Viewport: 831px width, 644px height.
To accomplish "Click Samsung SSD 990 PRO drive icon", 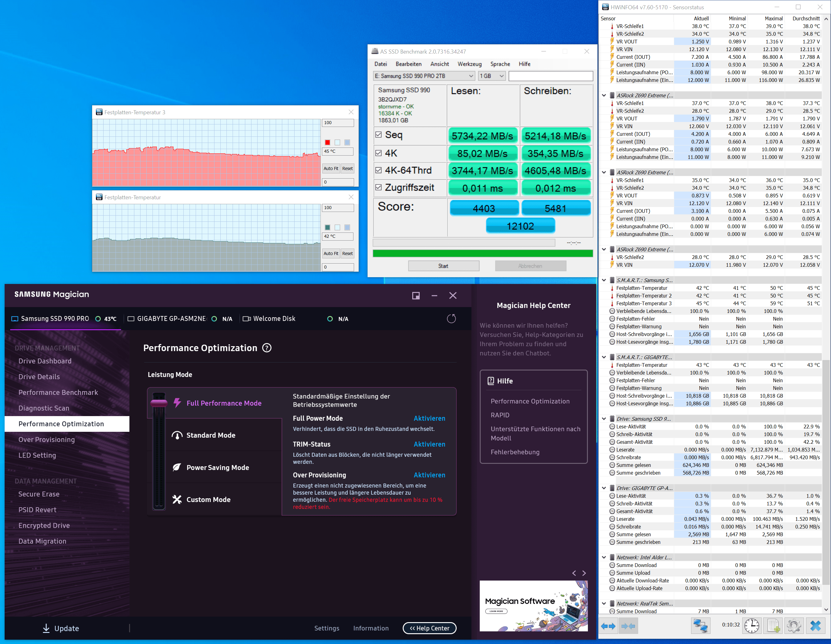I will pos(15,319).
